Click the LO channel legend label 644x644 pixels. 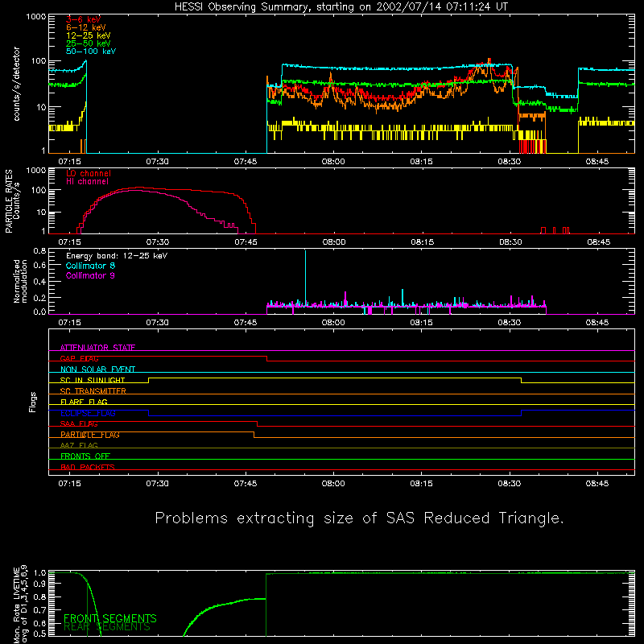[x=89, y=173]
